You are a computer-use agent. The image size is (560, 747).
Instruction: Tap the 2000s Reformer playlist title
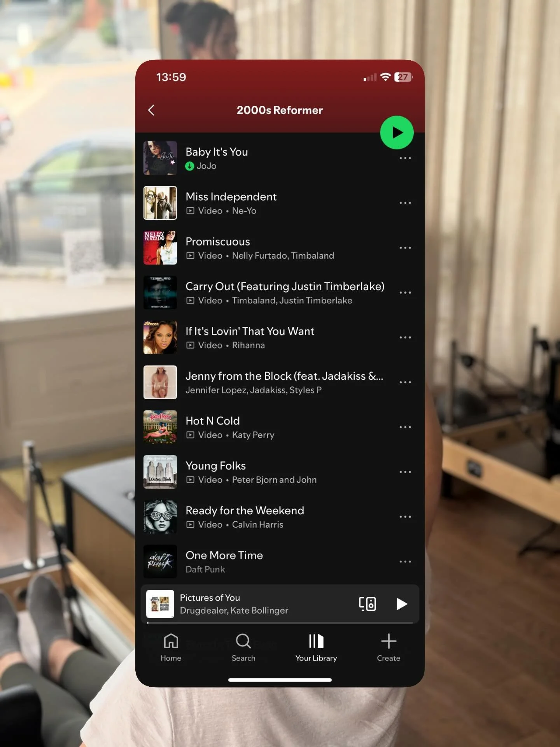click(x=280, y=110)
